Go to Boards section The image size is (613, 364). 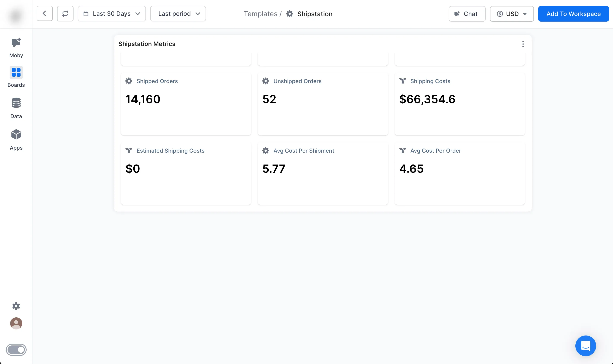click(x=16, y=76)
